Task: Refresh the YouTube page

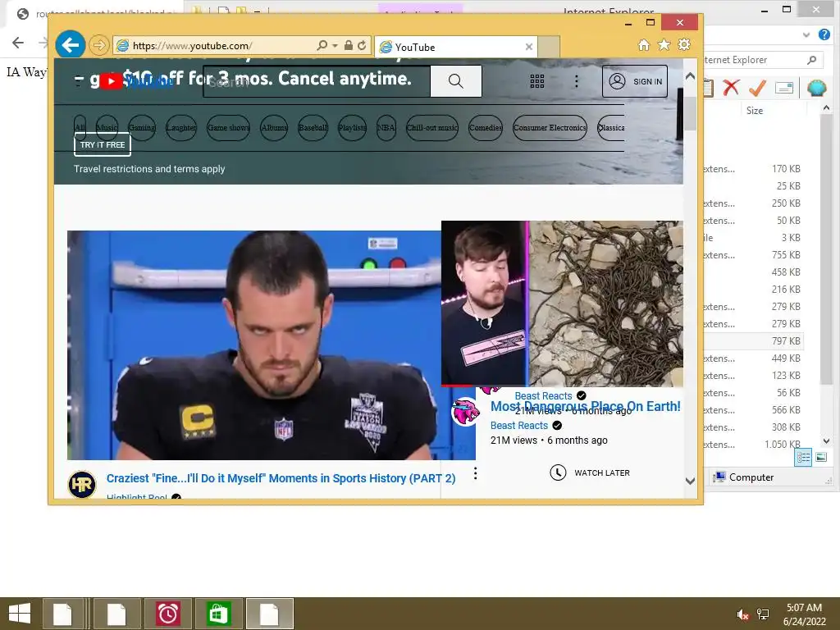Action: coord(362,46)
